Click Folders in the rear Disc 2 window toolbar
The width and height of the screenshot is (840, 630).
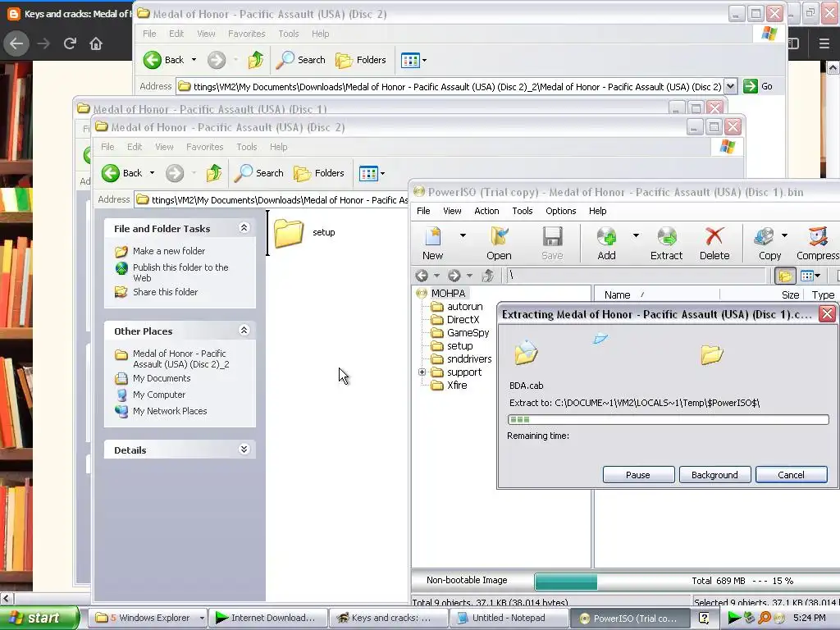tap(361, 60)
